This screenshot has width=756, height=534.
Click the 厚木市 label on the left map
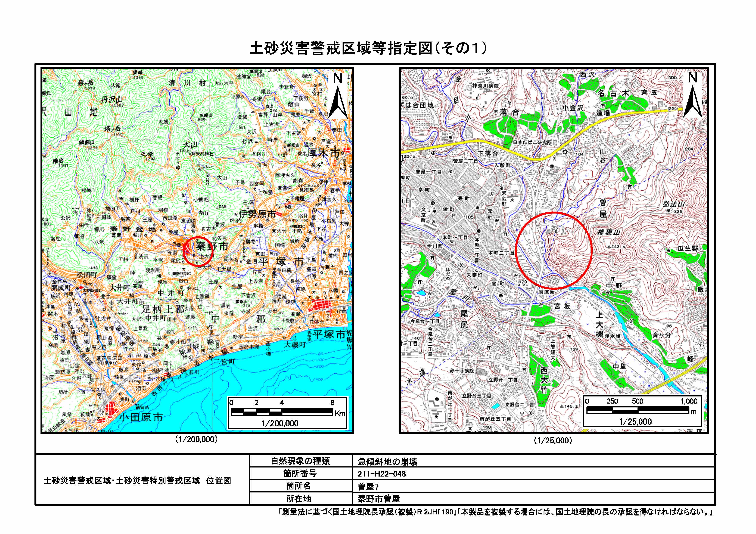(x=324, y=153)
